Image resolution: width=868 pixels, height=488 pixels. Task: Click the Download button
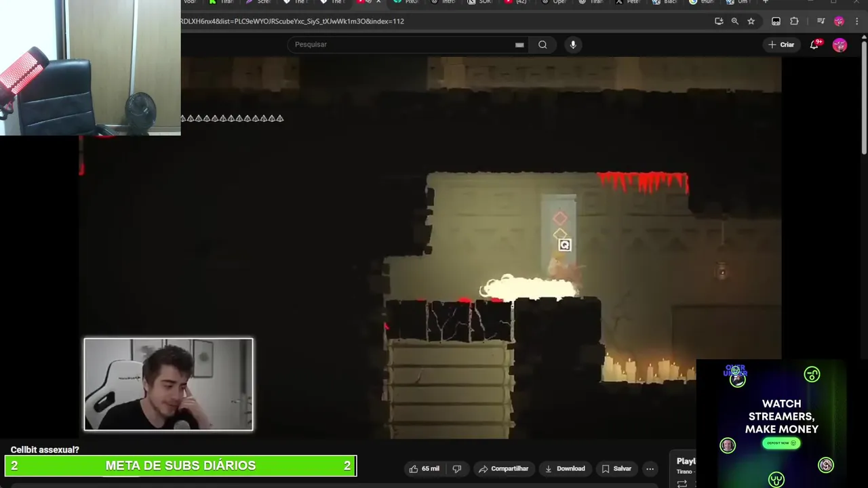[564, 468]
